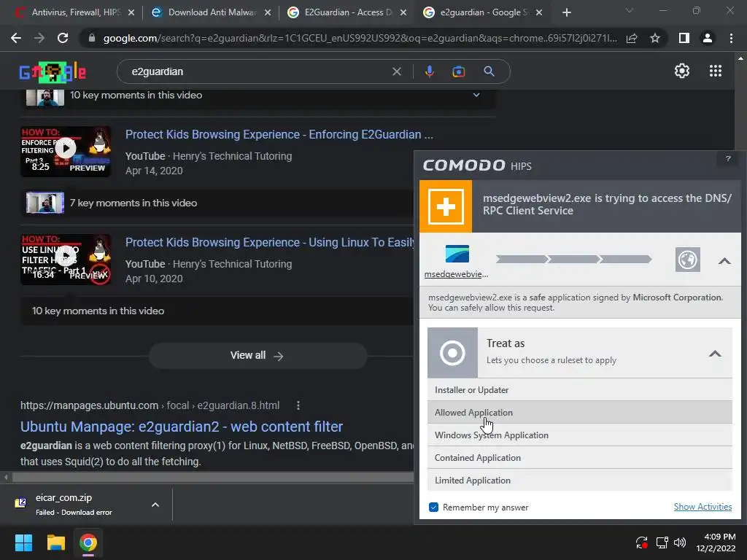
Task: Click the Treat as ruleset circle icon
Action: coord(452,353)
